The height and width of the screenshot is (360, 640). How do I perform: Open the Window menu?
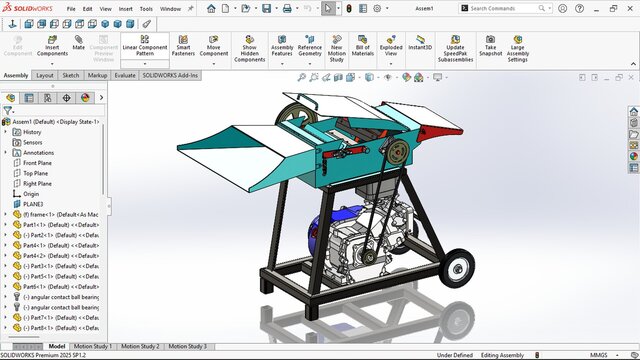point(170,9)
